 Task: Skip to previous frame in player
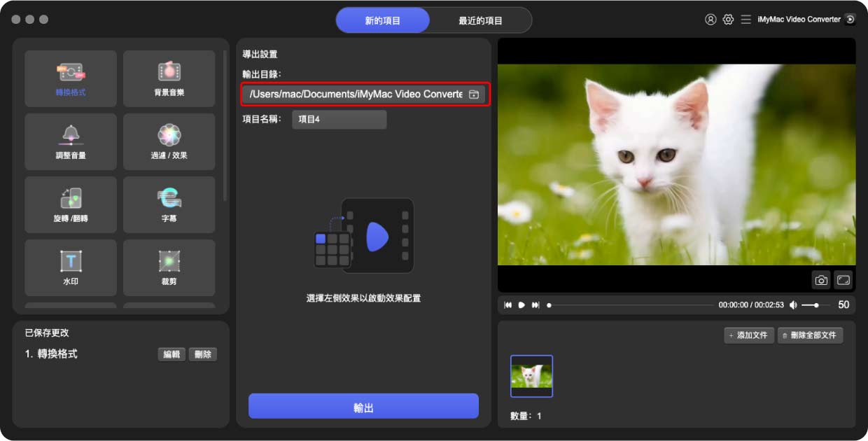508,305
